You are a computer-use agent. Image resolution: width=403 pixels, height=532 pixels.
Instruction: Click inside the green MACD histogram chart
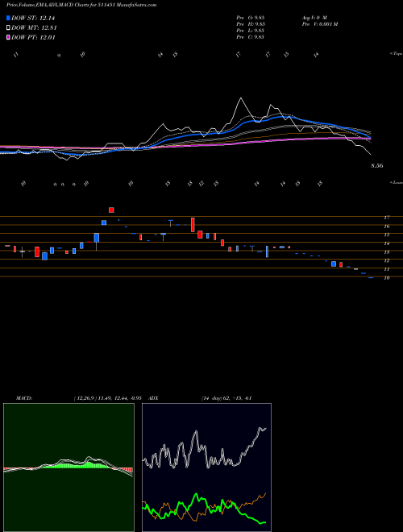click(x=69, y=468)
